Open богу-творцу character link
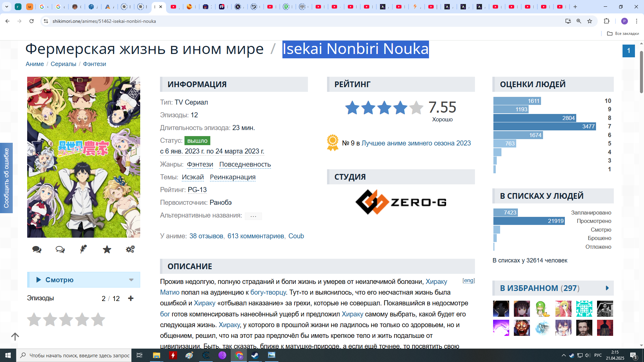This screenshot has width=644, height=362. (x=268, y=292)
